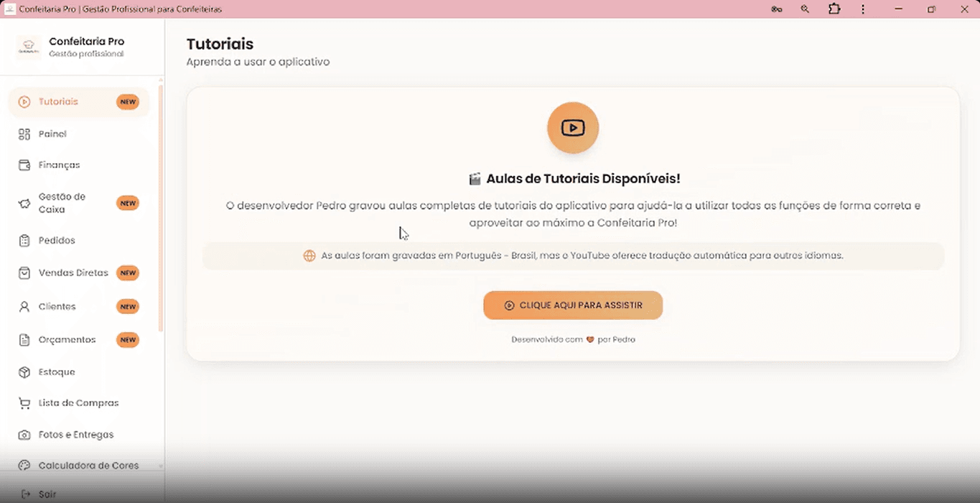Open the Tutoriais play icon in sidebar
This screenshot has height=503, width=980.
point(24,102)
